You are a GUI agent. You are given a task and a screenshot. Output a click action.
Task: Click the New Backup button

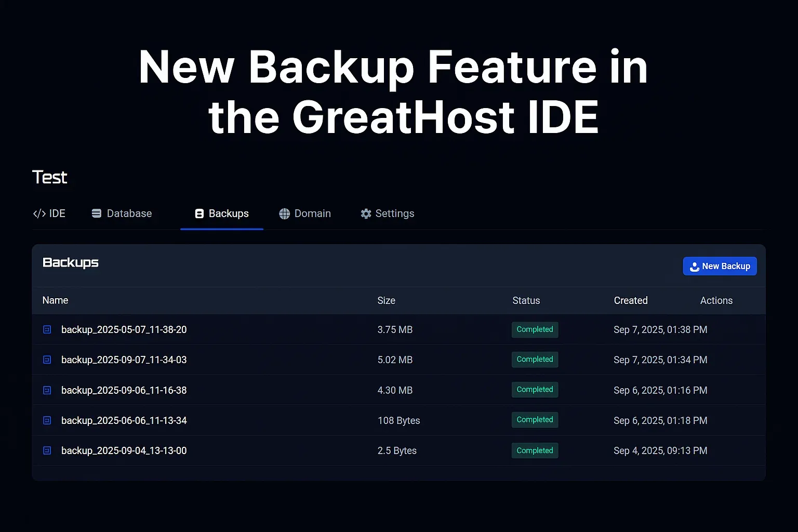coord(720,266)
